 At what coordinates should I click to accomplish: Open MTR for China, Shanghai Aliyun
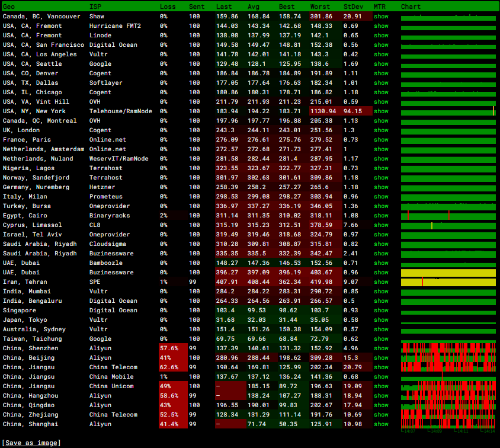(x=381, y=424)
